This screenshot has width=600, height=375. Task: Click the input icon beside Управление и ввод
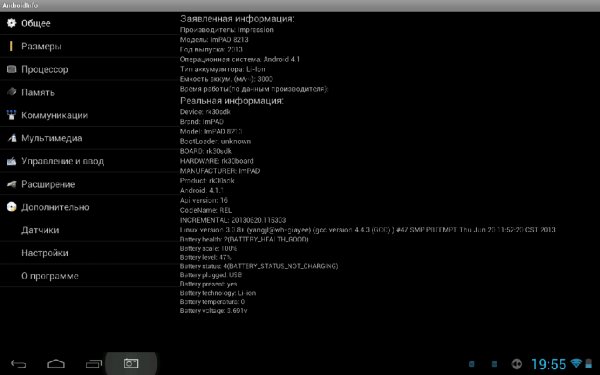point(11,161)
